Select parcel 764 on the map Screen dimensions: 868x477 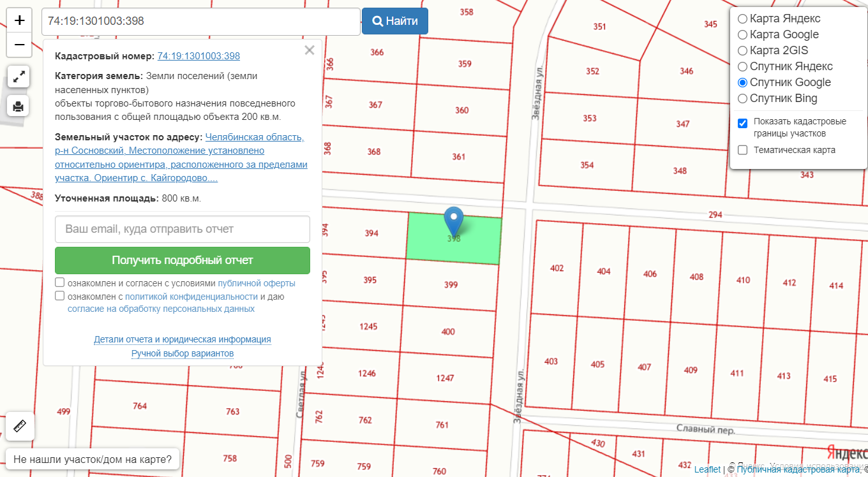pyautogui.click(x=140, y=406)
